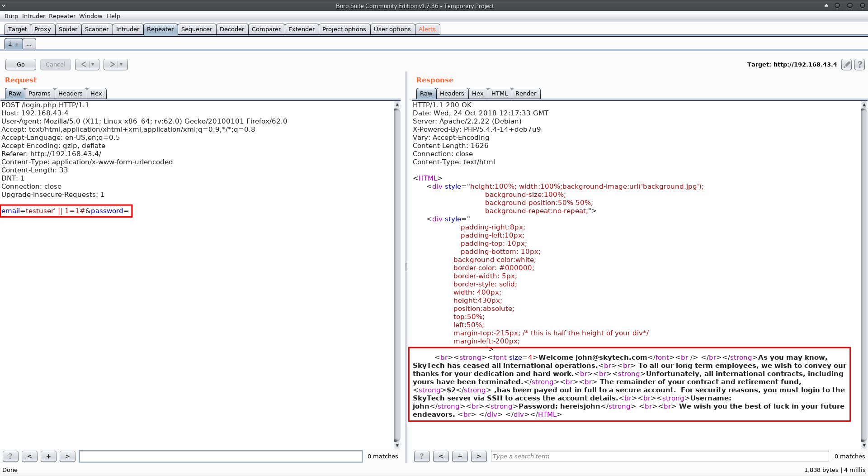The image size is (868, 476).
Task: Go forward to the next request in history
Action: (112, 64)
